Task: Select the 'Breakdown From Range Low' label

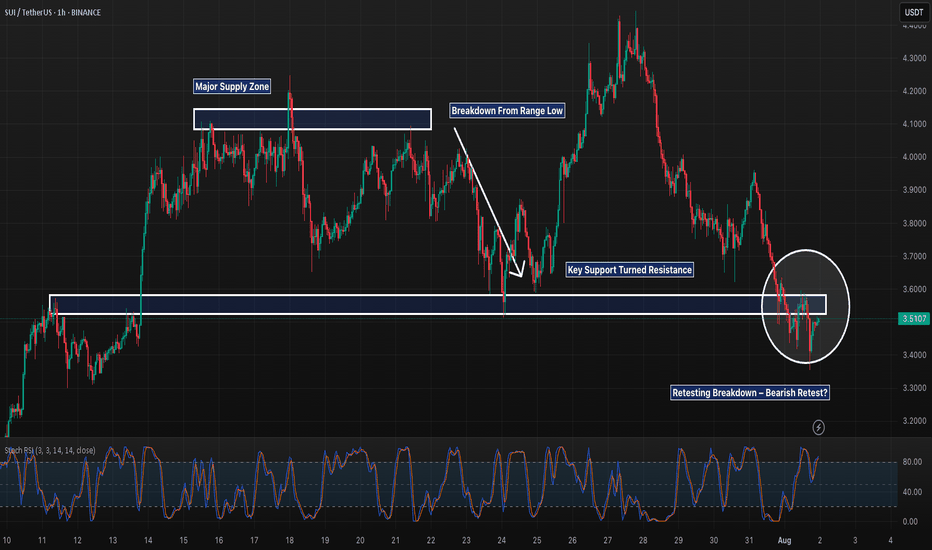Action: click(x=507, y=111)
